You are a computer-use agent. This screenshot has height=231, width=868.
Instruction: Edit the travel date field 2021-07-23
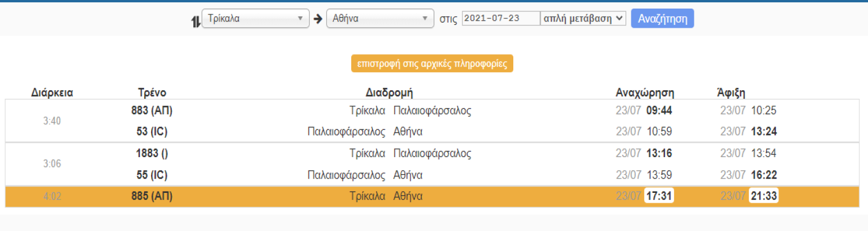pyautogui.click(x=501, y=18)
